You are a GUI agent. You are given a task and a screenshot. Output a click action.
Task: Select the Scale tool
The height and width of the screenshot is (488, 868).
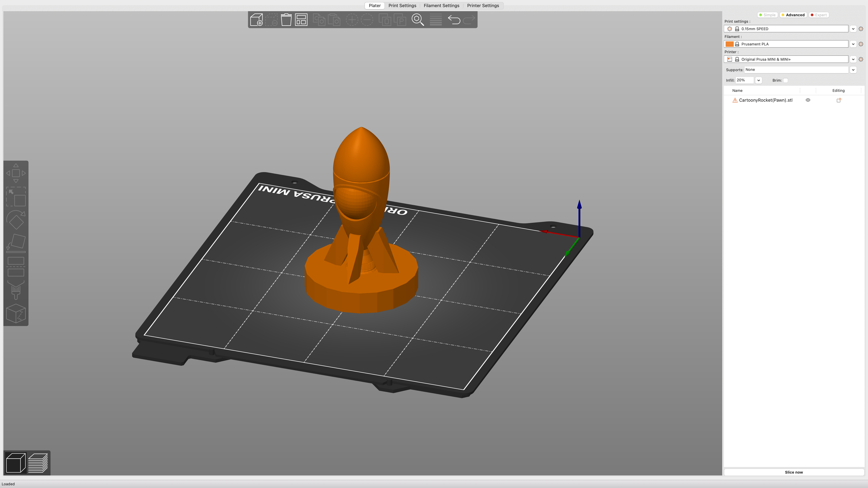click(x=16, y=197)
